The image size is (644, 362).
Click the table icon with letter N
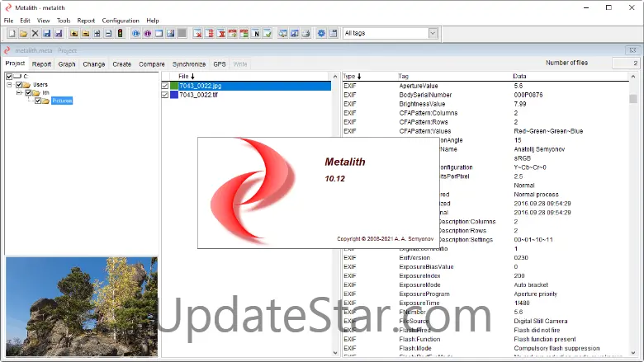(256, 33)
